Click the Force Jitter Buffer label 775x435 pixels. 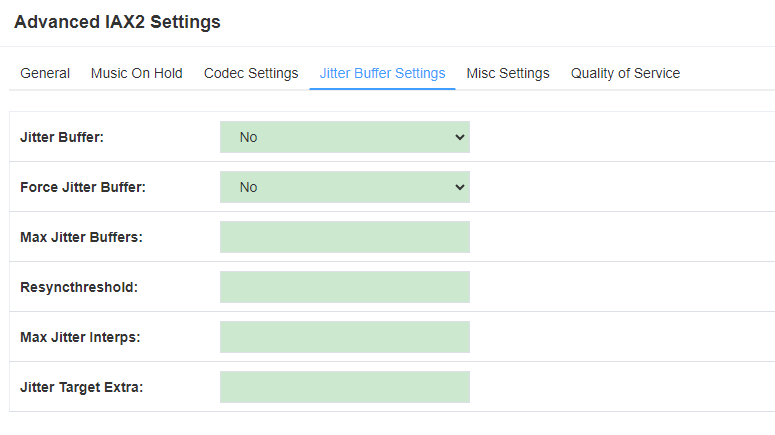coord(83,187)
